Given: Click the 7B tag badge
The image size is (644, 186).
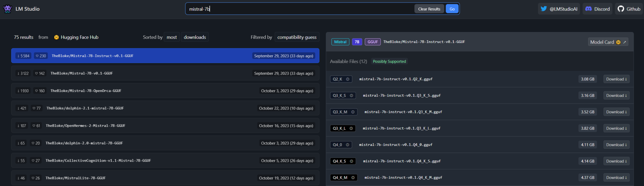Looking at the screenshot, I should click(x=357, y=42).
